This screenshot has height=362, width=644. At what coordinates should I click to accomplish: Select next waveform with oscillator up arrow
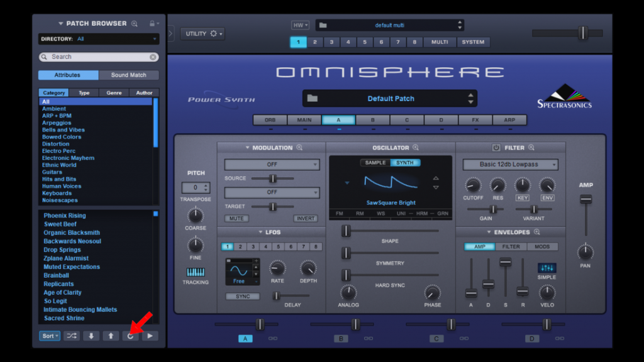436,178
